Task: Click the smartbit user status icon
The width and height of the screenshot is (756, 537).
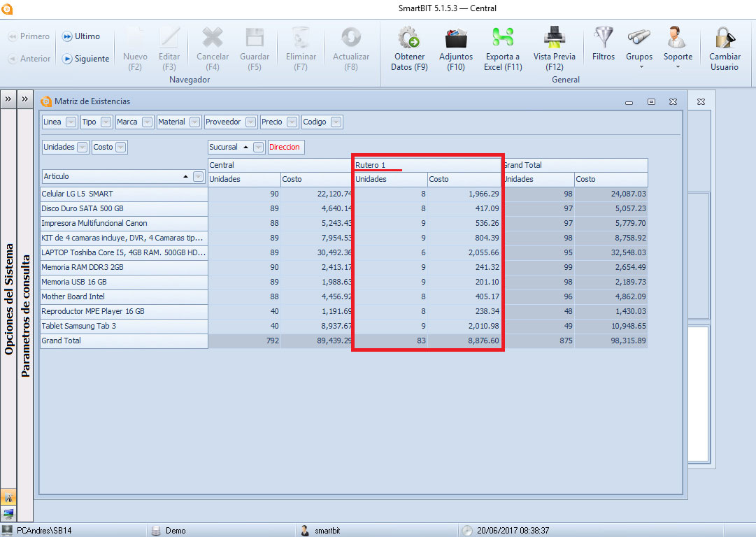Action: coord(305,530)
